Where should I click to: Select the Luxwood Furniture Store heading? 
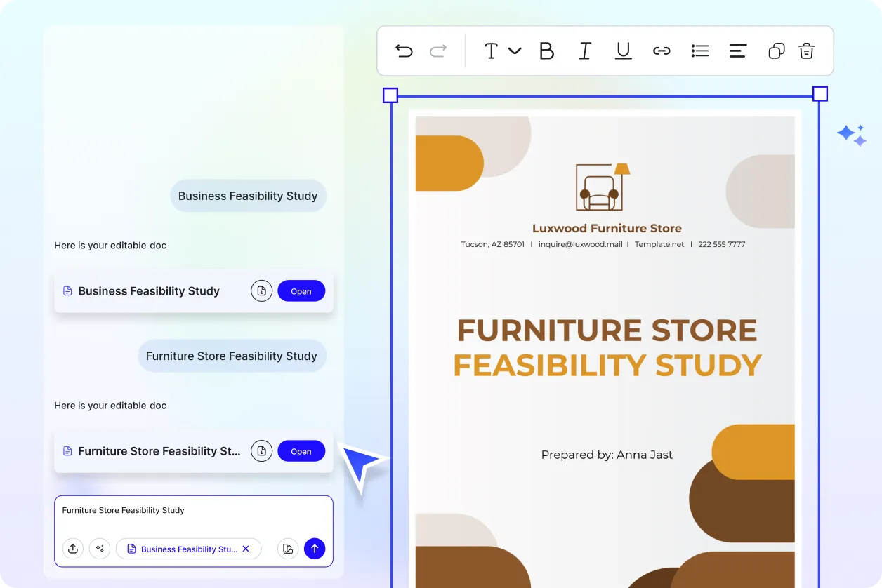click(607, 228)
